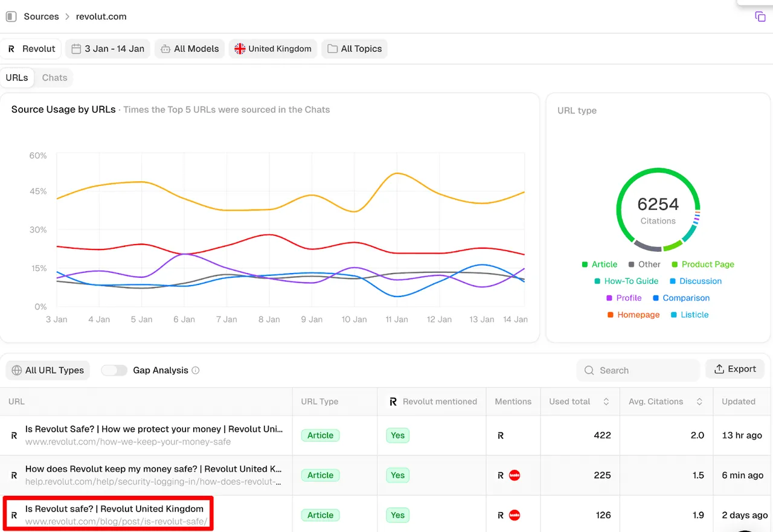Image resolution: width=773 pixels, height=532 pixels.
Task: Click the sidebar panel icon beside Sources
Action: (x=11, y=16)
